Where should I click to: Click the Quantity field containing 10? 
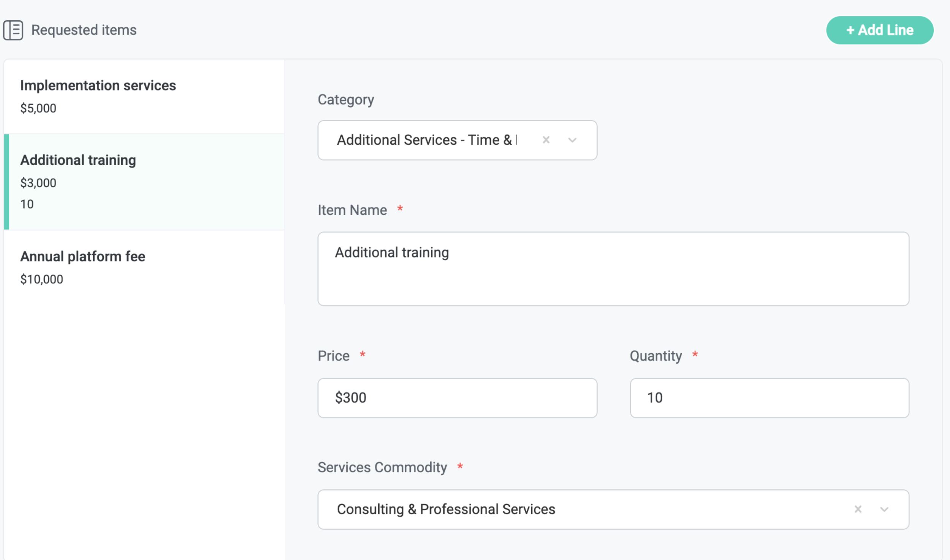tap(769, 398)
